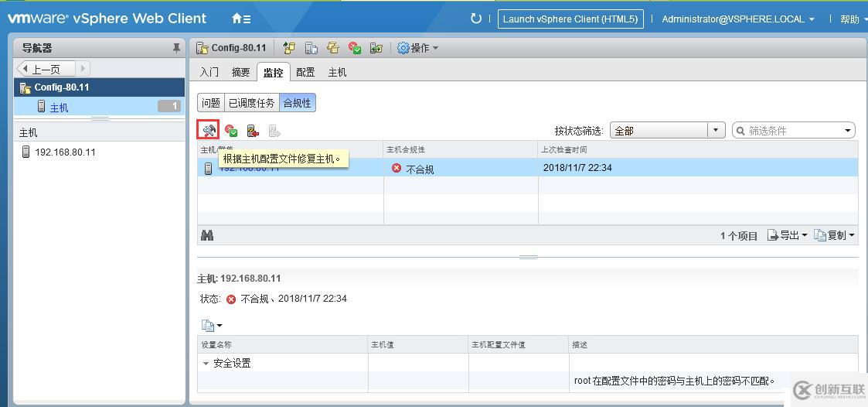Sort by the 主机合规性 column header
Screen dimensions: 868x407
point(461,149)
